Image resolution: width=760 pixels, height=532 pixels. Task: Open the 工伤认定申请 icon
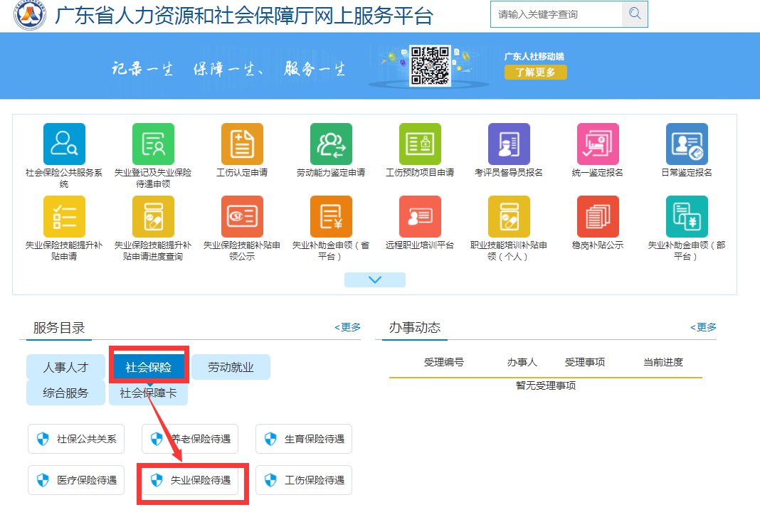tap(242, 144)
